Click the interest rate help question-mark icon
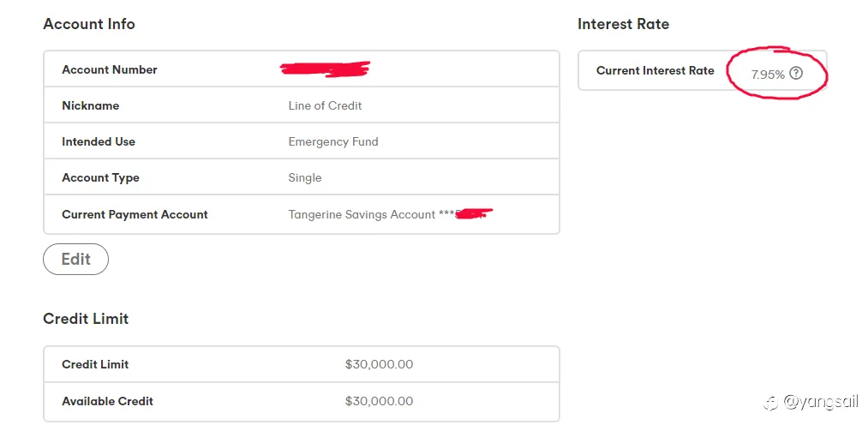This screenshot has width=868, height=431. pos(795,73)
